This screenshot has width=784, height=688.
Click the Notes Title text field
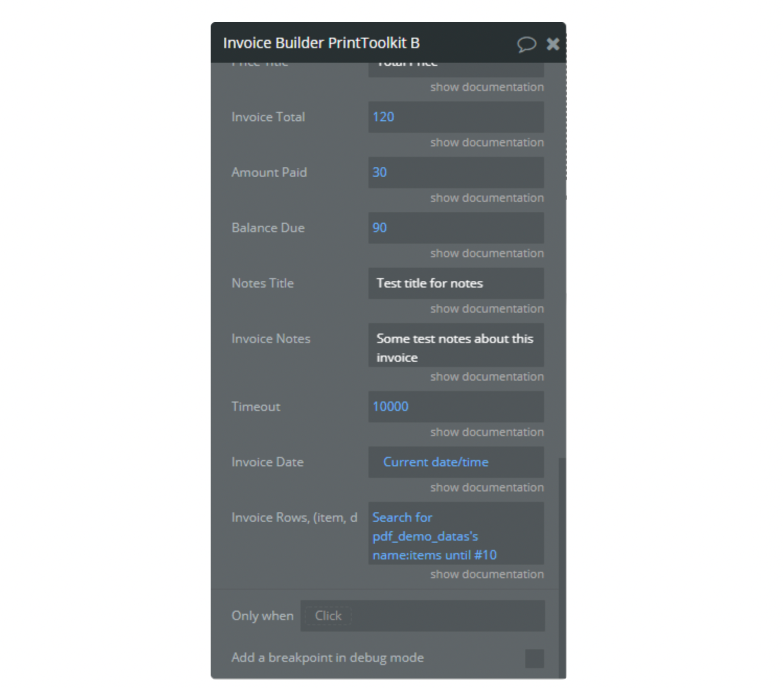[456, 283]
